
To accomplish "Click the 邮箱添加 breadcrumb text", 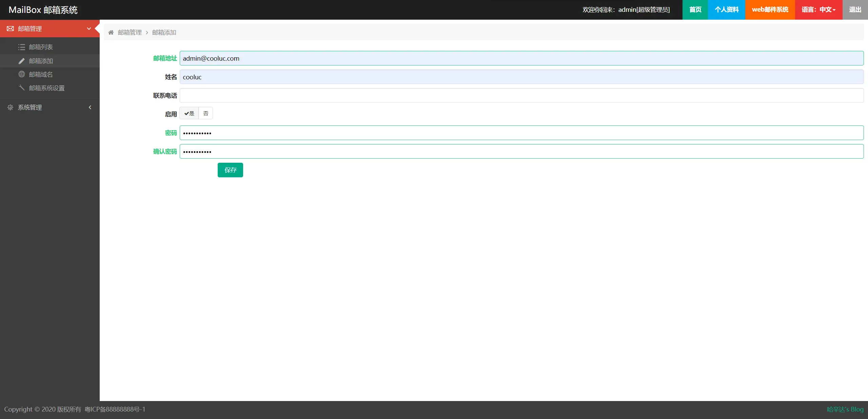I will click(164, 33).
